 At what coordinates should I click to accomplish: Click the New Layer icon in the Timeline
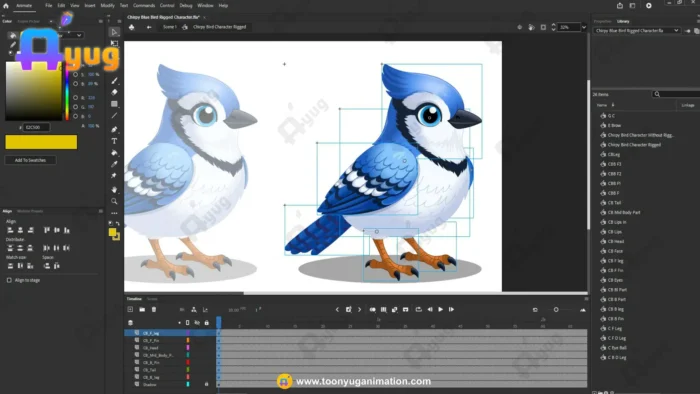pos(130,309)
